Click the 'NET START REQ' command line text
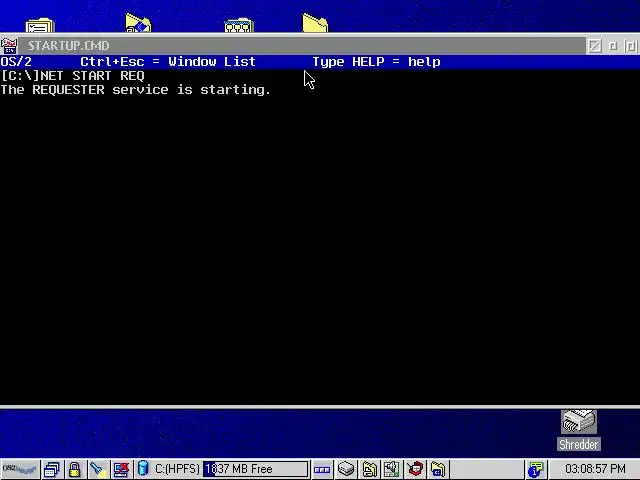The height and width of the screenshot is (480, 640). tap(92, 76)
